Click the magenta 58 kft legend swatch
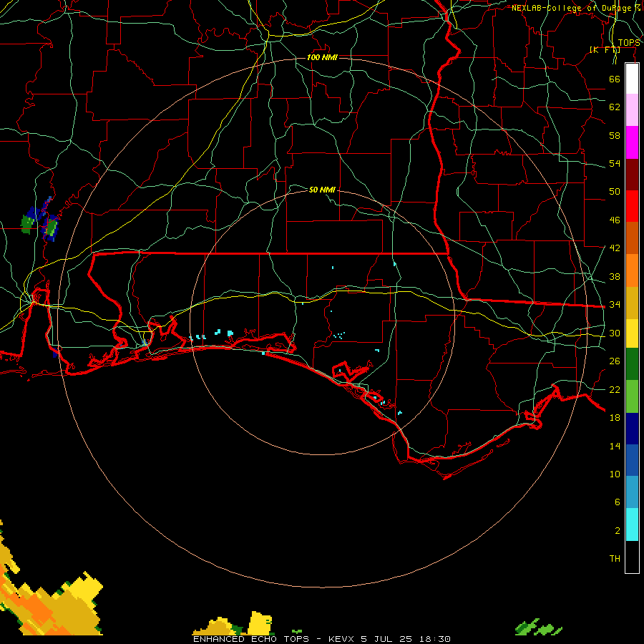 [632, 142]
